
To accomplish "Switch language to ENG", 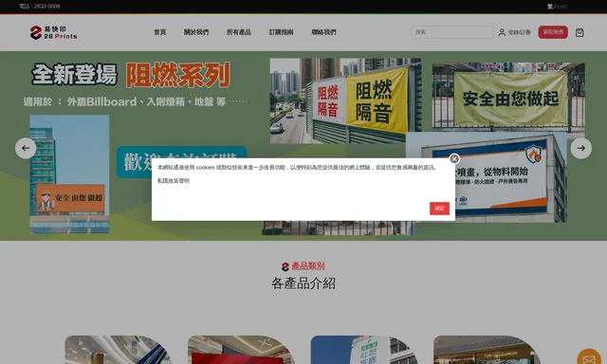I will pos(562,7).
